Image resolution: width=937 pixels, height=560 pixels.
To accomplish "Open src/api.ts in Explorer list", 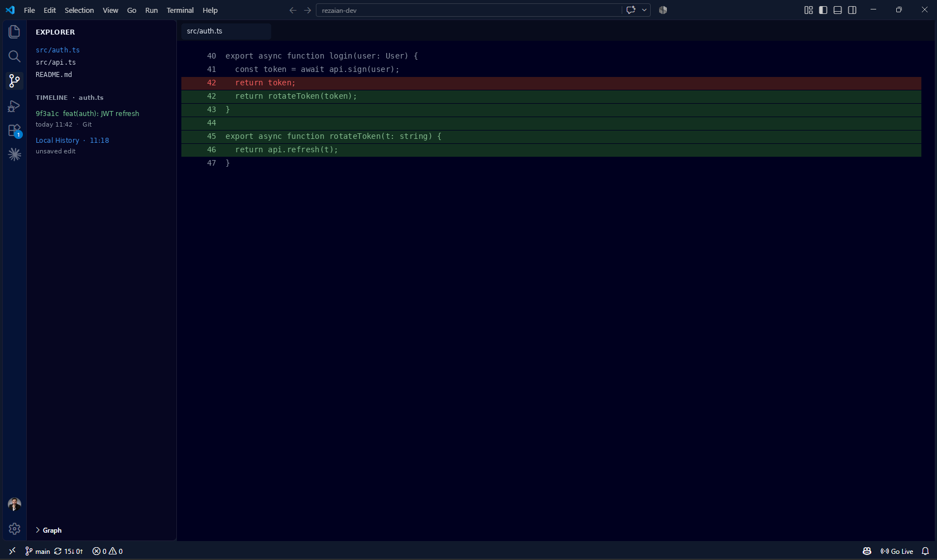I will coord(56,62).
